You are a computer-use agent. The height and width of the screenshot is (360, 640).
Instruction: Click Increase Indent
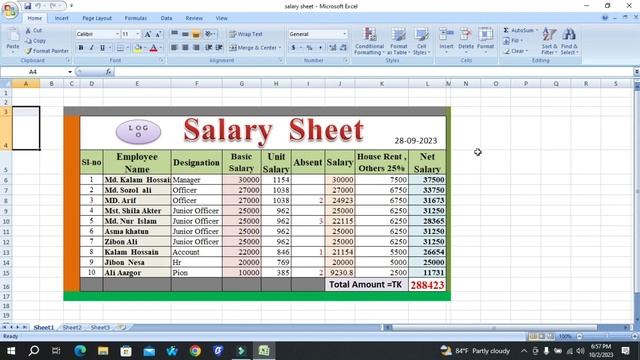(219, 48)
